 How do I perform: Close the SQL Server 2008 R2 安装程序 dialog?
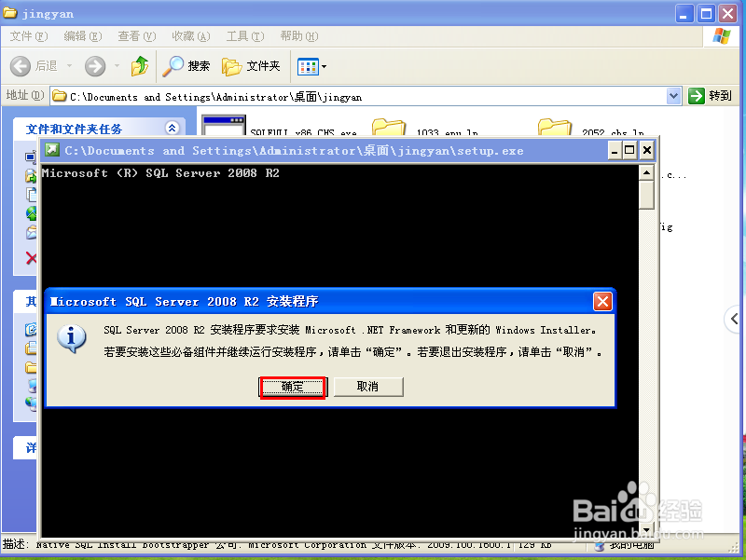(602, 301)
